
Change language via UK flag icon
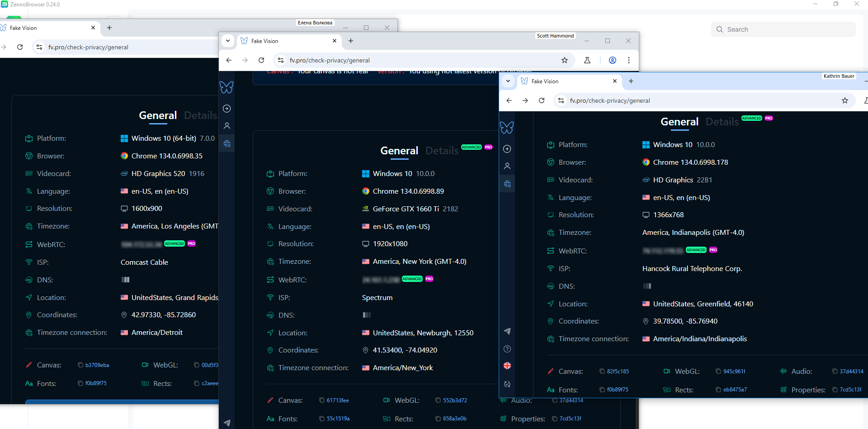click(x=507, y=366)
